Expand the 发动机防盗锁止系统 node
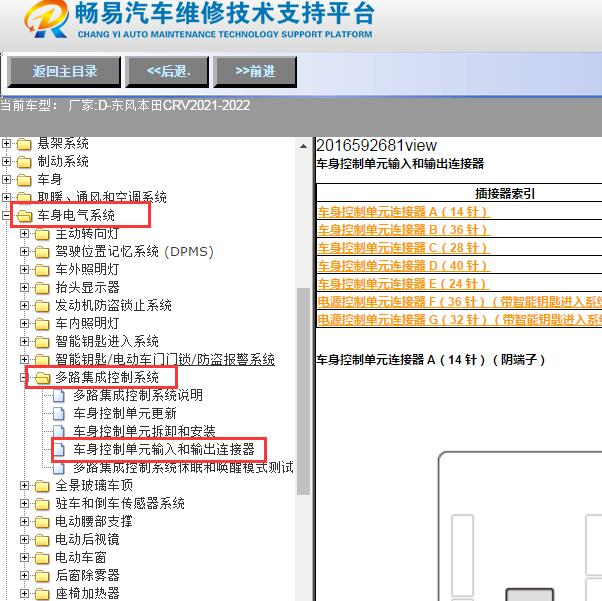Viewport: 602px width, 601px height. [x=24, y=306]
